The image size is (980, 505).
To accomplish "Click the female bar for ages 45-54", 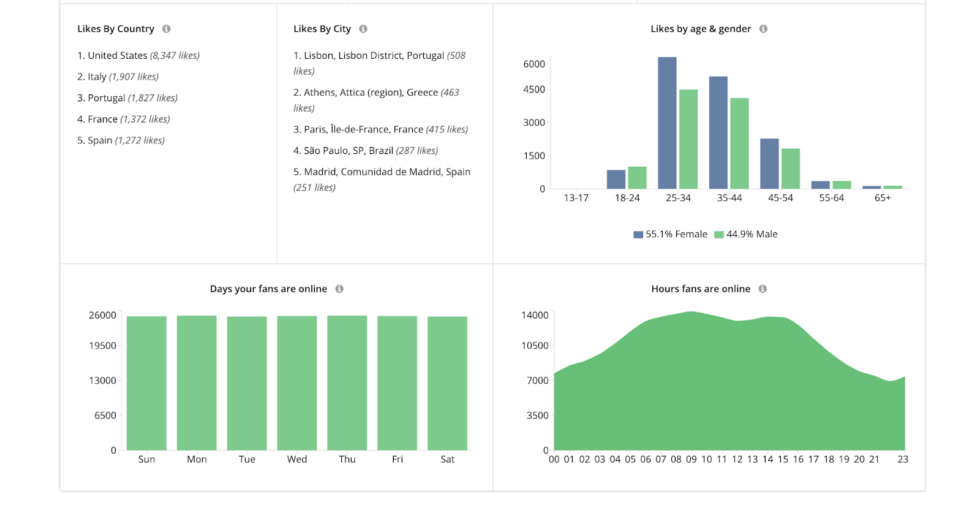I will pos(769,164).
